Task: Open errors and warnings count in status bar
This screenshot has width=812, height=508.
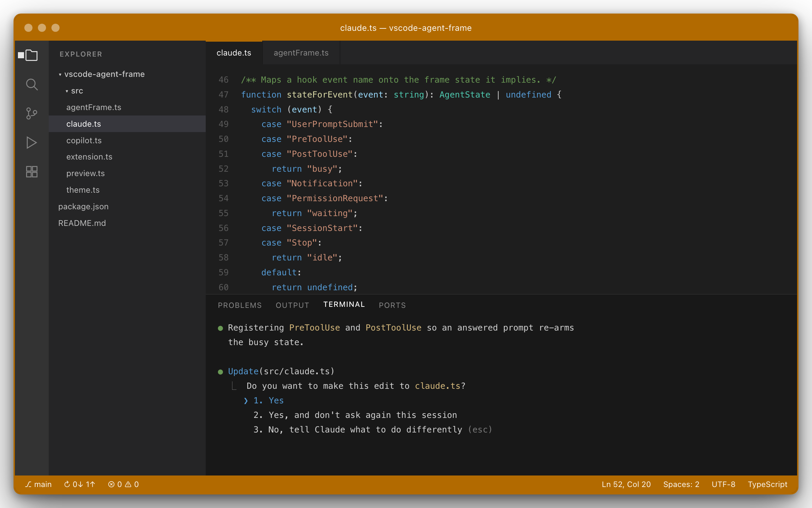Action: pyautogui.click(x=123, y=484)
